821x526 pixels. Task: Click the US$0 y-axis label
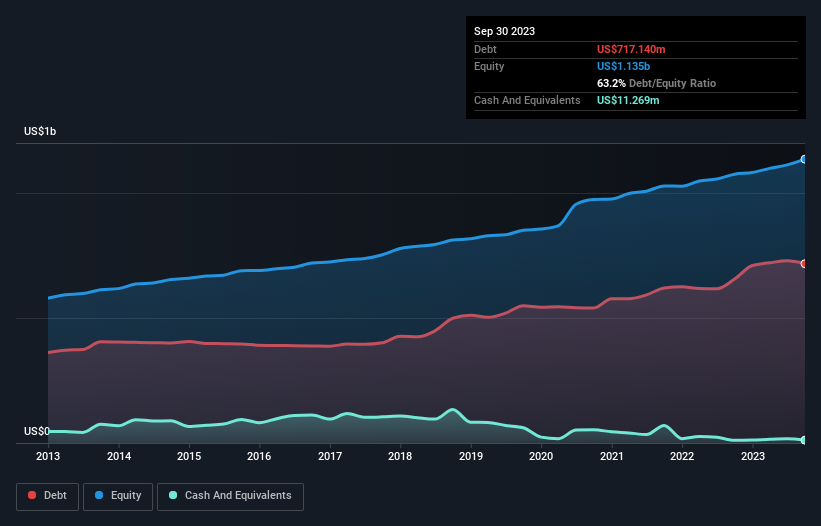pos(37,431)
